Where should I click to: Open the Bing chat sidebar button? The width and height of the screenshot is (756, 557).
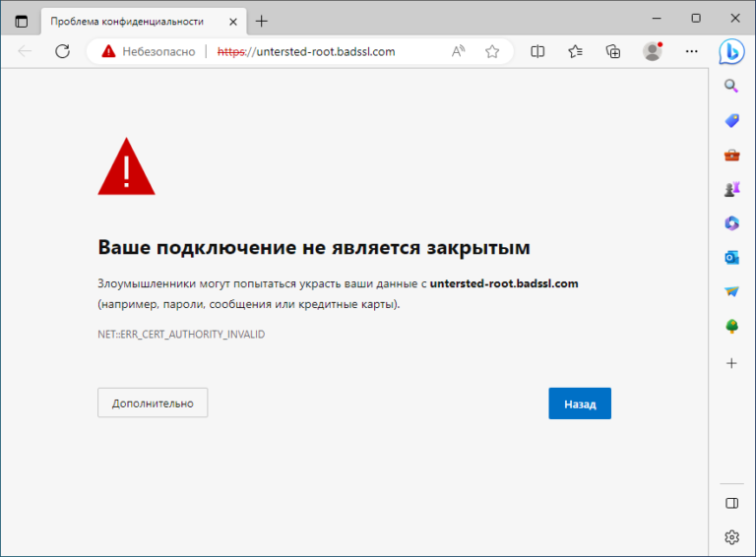[x=732, y=51]
